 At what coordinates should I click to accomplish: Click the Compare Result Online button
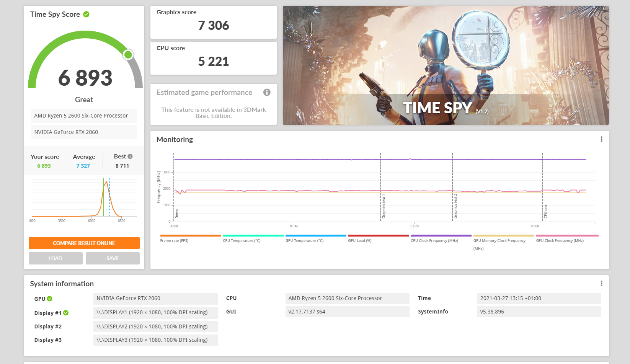pos(84,243)
